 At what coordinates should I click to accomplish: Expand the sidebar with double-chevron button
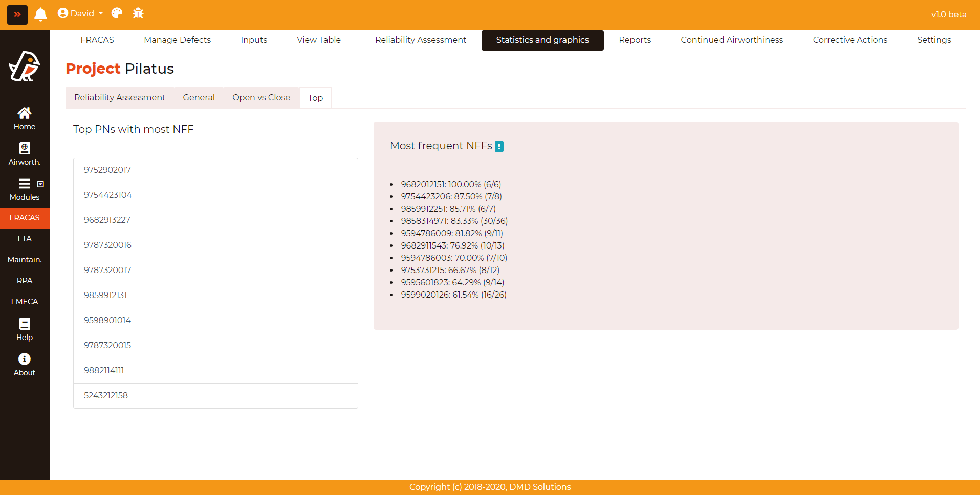point(17,14)
